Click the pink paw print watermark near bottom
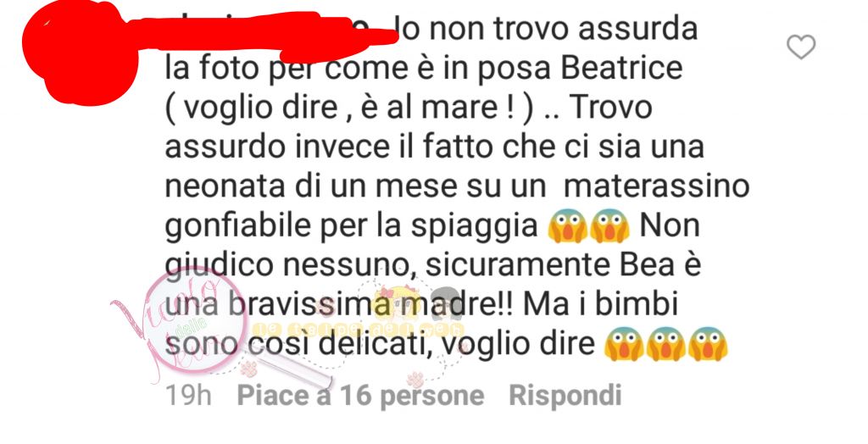Screen dimensions: 868x444 [x=415, y=380]
